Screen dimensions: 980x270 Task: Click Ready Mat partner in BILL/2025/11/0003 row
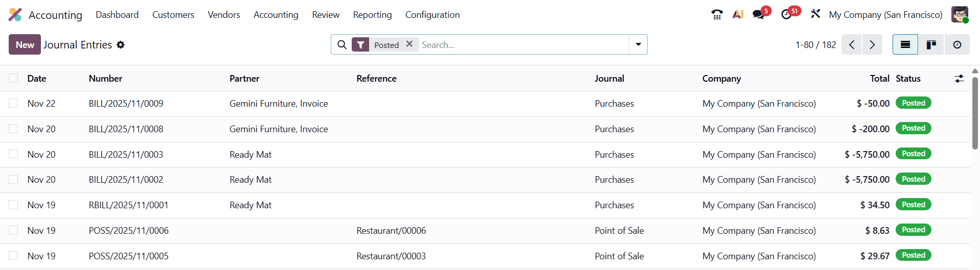point(250,155)
